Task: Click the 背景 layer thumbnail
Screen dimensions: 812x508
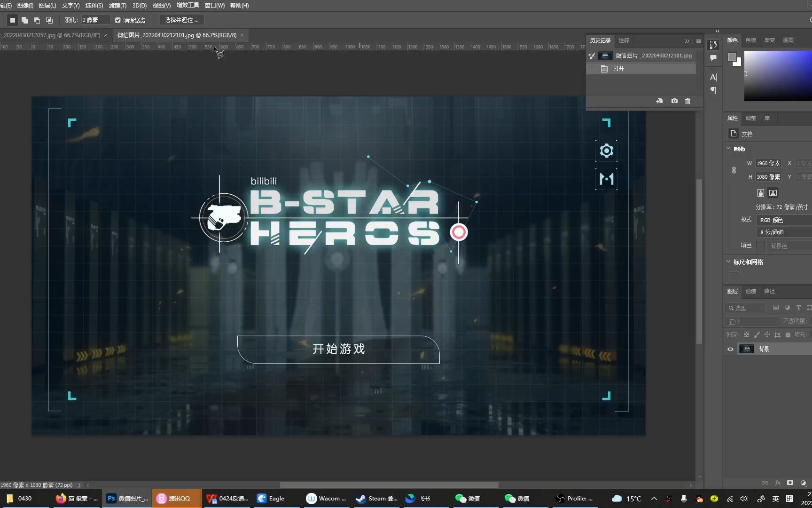Action: pos(747,349)
